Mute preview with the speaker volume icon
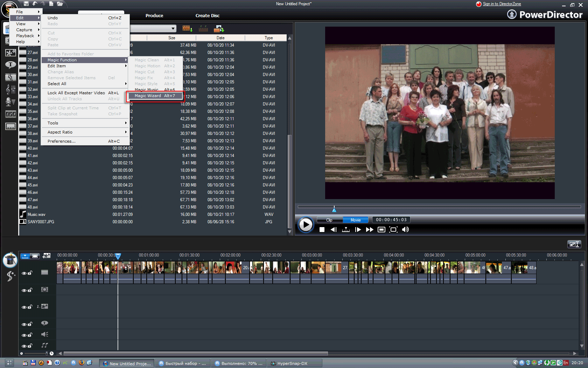Screen dimensions: 588x368 pyautogui.click(x=405, y=230)
